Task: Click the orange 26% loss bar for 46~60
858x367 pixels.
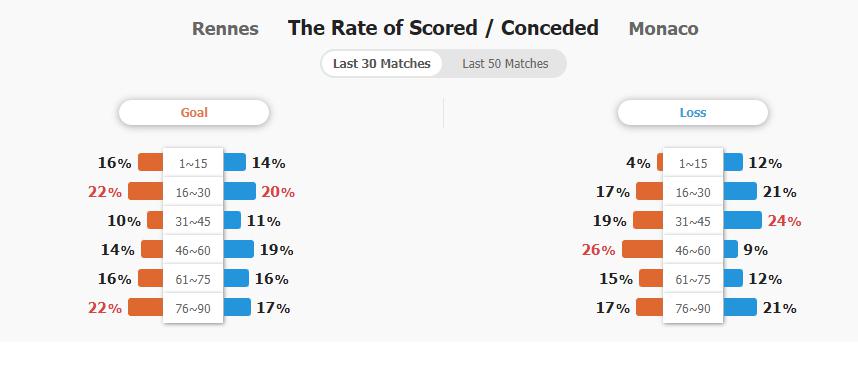Action: 643,249
